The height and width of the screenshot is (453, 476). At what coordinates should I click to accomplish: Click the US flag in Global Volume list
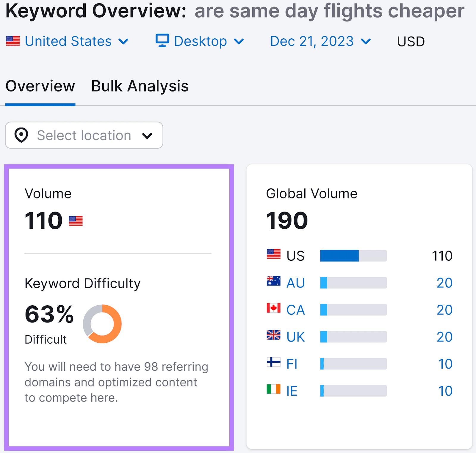click(274, 254)
